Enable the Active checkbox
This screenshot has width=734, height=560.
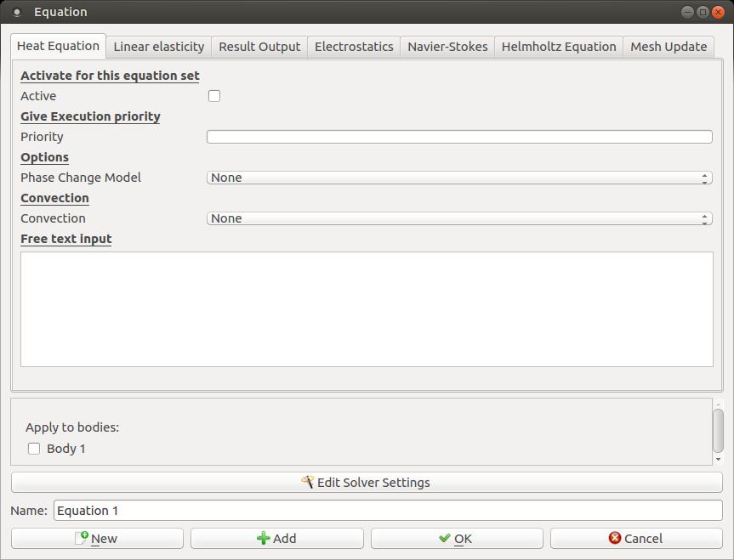(x=214, y=96)
